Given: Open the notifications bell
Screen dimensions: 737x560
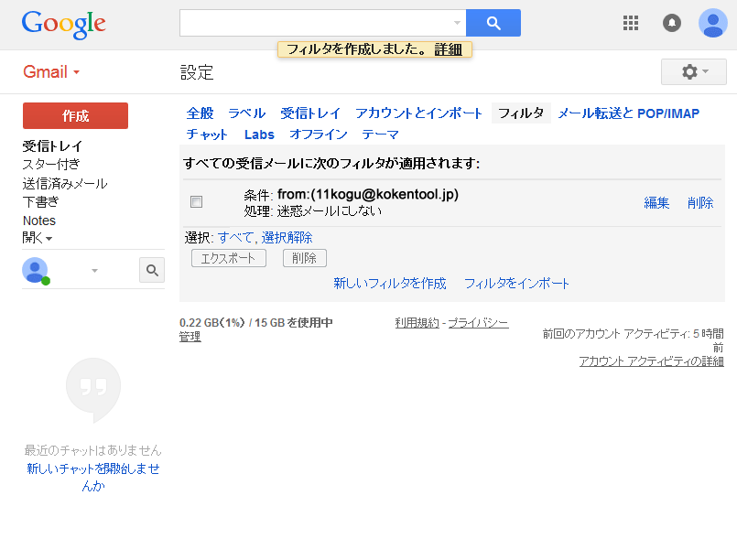Looking at the screenshot, I should (x=671, y=23).
